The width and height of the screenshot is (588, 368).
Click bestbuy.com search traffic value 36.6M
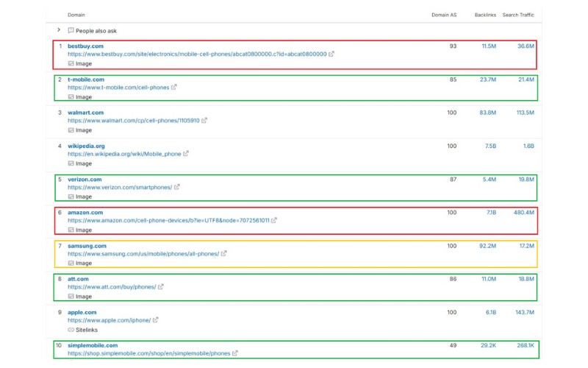coord(526,46)
